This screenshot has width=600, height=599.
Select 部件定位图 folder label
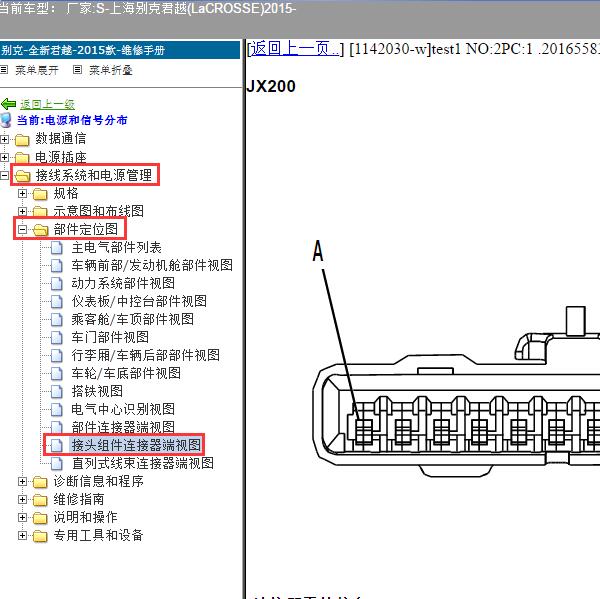pos(86,230)
